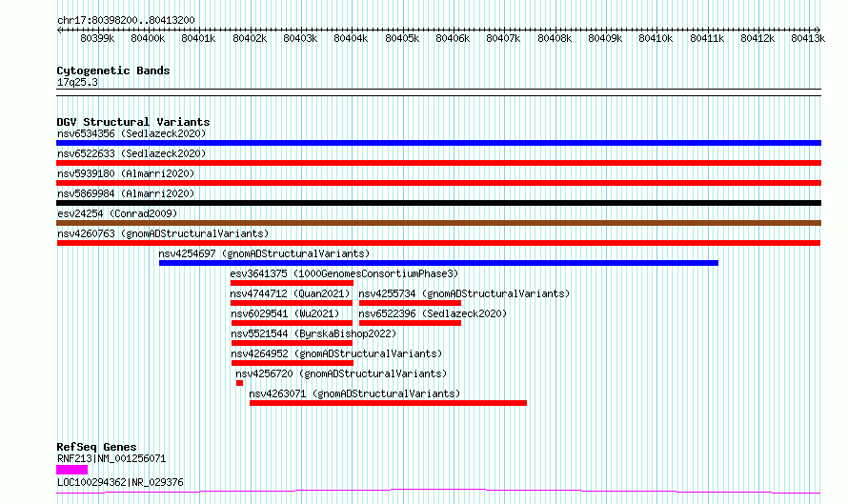Click the tiny red nsv4256720 variant marker
This screenshot has width=848, height=504.
[x=239, y=383]
